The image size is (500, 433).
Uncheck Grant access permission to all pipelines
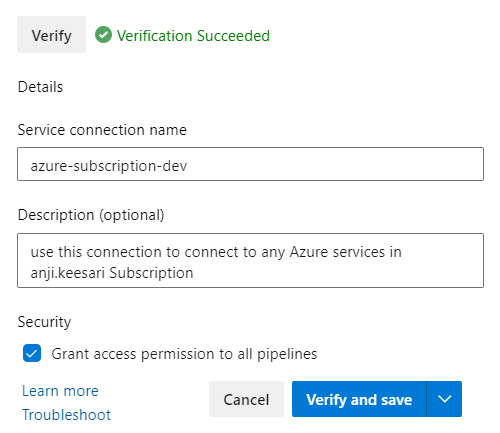click(32, 353)
